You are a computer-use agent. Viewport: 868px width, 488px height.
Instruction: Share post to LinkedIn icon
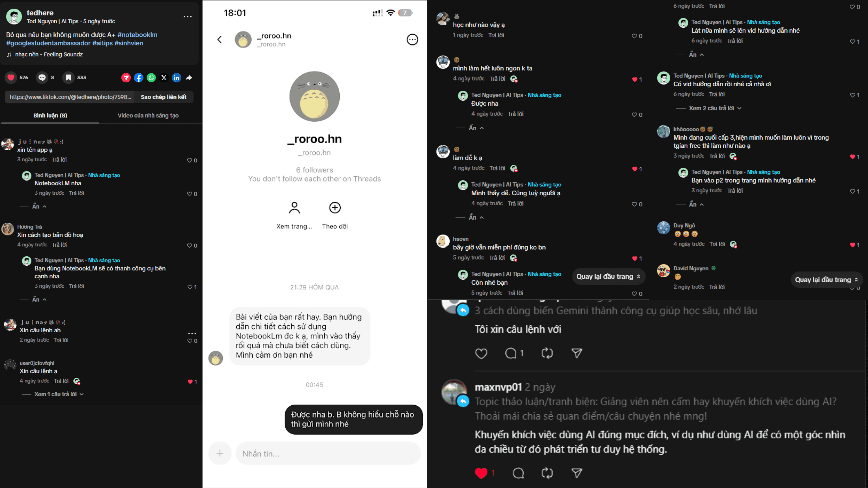click(176, 78)
